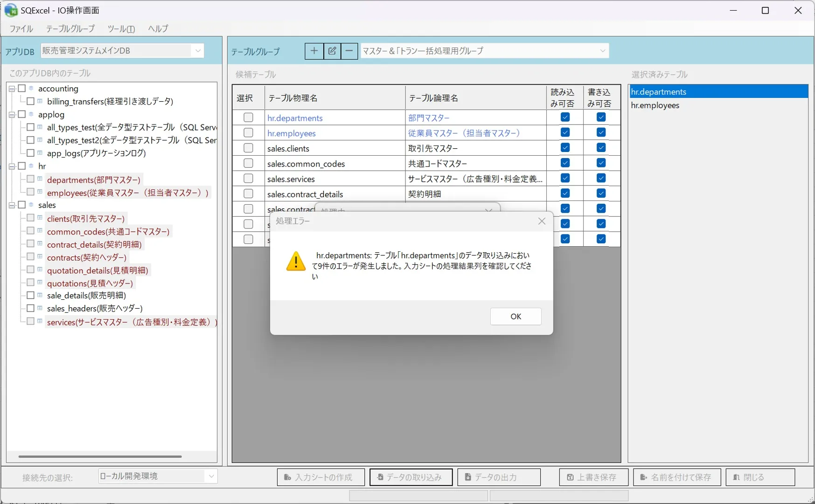815x504 pixels.
Task: Check the billing_transfers tree checkbox
Action: point(31,101)
